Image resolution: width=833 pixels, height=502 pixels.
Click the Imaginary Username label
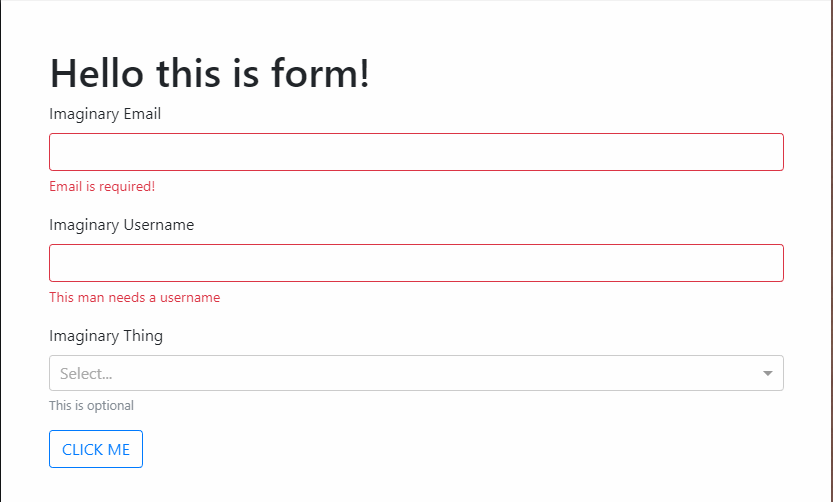click(121, 225)
